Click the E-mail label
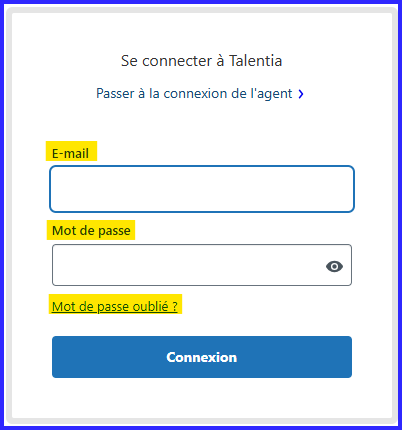The height and width of the screenshot is (430, 402). (x=70, y=153)
